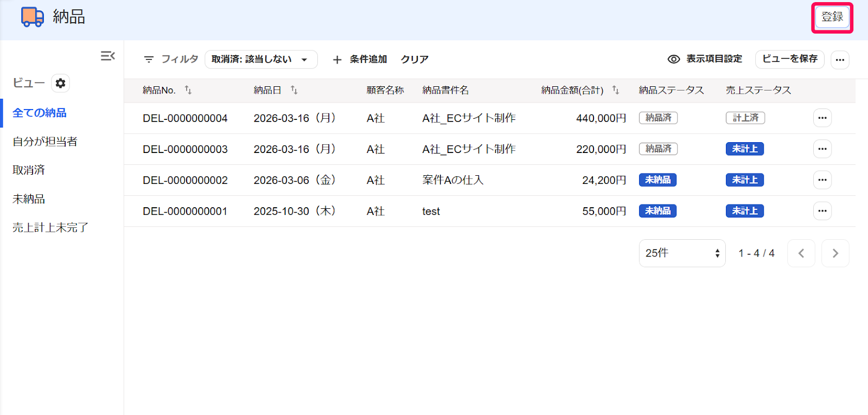Click the ビューを保存 button

pyautogui.click(x=789, y=59)
